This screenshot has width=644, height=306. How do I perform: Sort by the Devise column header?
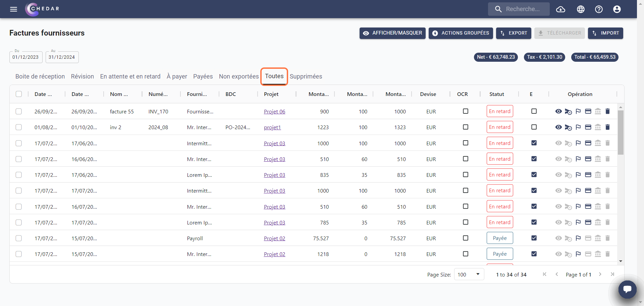click(428, 94)
